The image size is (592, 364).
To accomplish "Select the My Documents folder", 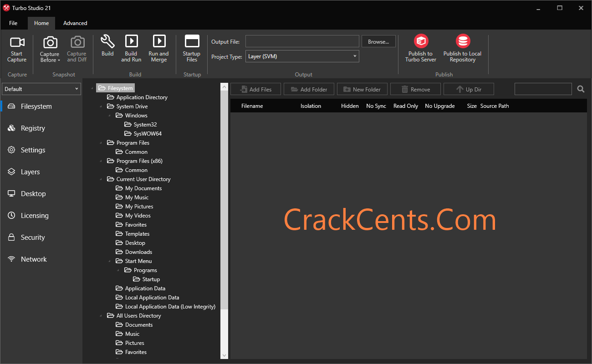I will point(139,188).
